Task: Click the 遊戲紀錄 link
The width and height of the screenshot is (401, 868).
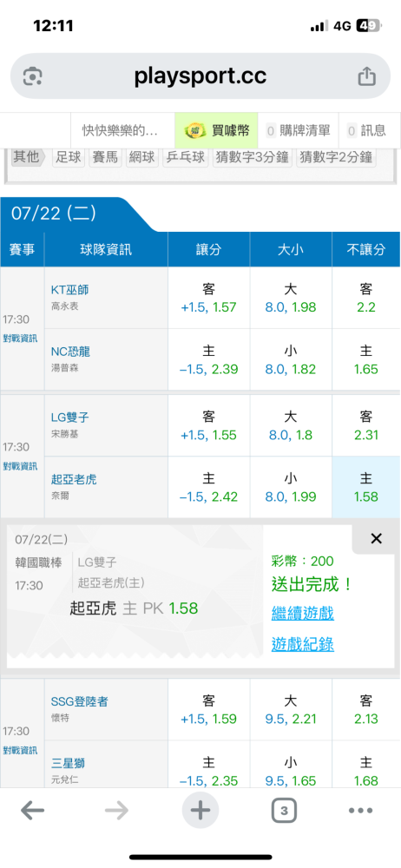Action: click(302, 644)
